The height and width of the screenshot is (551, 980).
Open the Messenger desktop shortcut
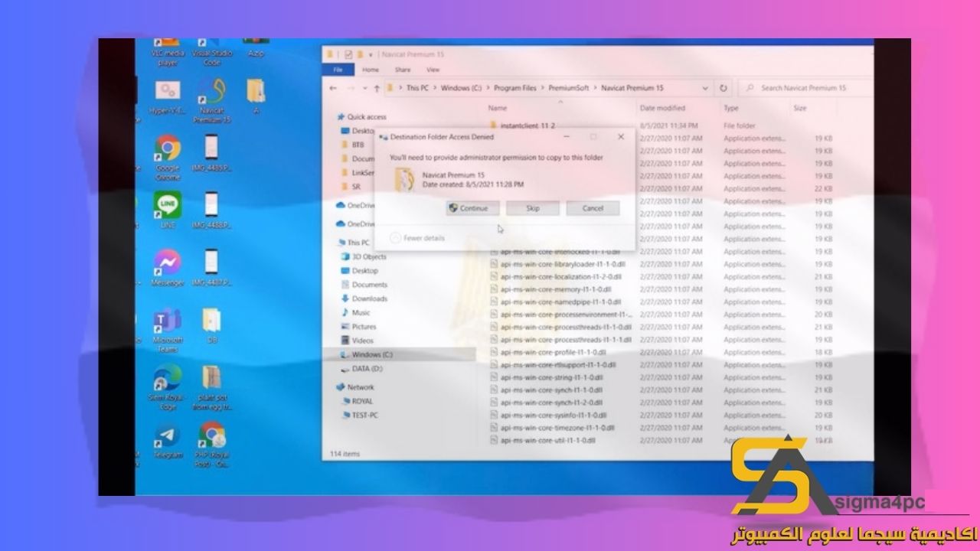168,268
